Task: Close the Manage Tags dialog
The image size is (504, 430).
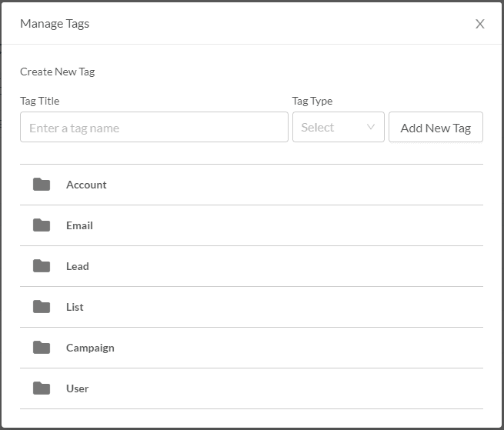Action: 480,24
